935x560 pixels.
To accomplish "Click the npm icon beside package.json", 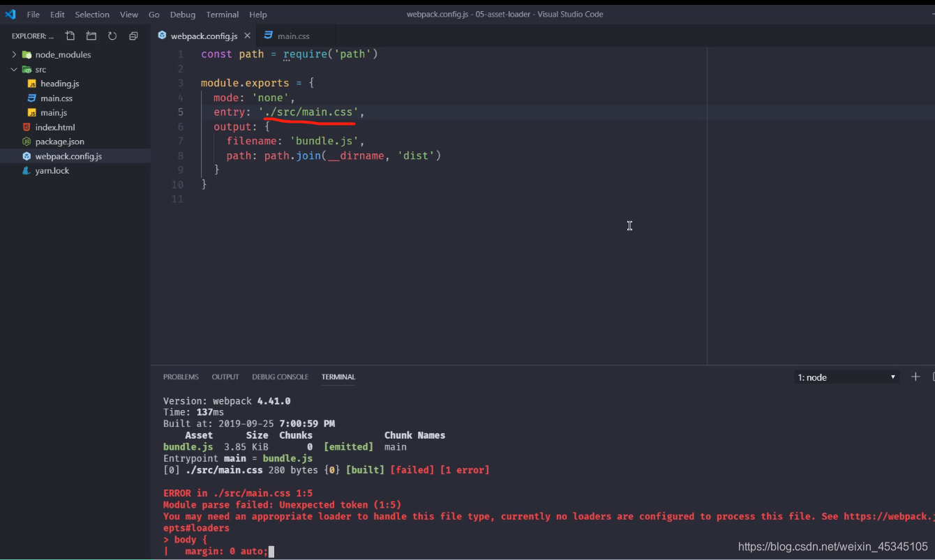I will [x=27, y=142].
